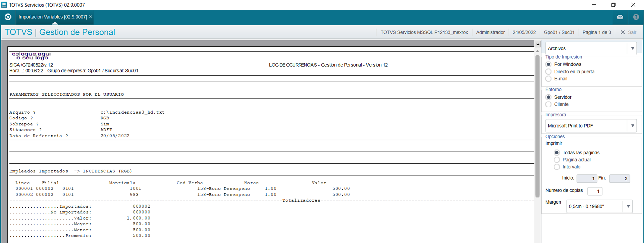
Task: Select Intervalo print range
Action: [557, 167]
